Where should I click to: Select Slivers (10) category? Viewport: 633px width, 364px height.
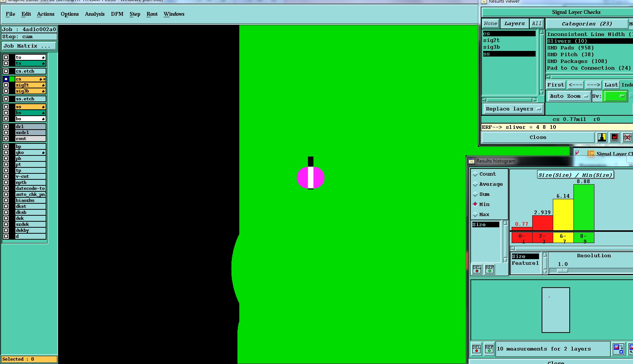[590, 41]
